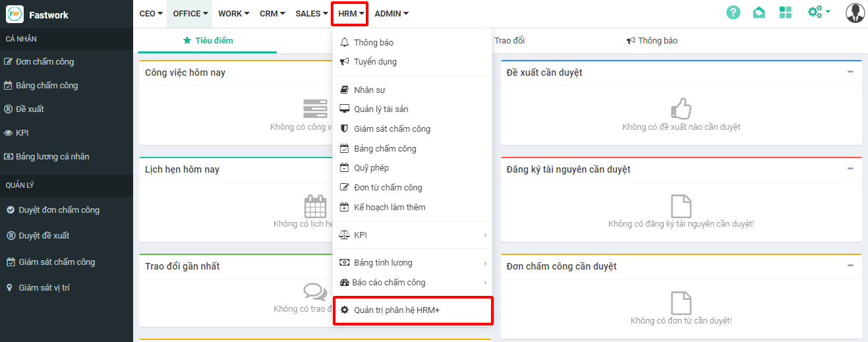Collapse the Đơn chấm công cần duyệt panel
This screenshot has height=342, width=868.
pyautogui.click(x=850, y=266)
